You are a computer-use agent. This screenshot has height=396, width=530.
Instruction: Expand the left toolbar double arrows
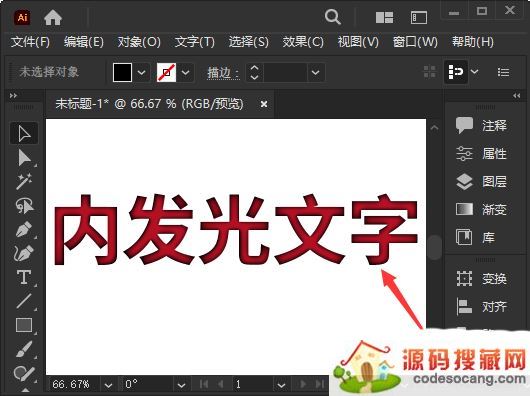(x=13, y=96)
